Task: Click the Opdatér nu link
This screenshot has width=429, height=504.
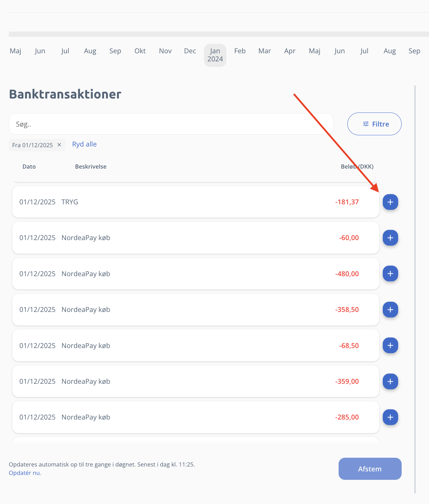Action: click(x=25, y=473)
